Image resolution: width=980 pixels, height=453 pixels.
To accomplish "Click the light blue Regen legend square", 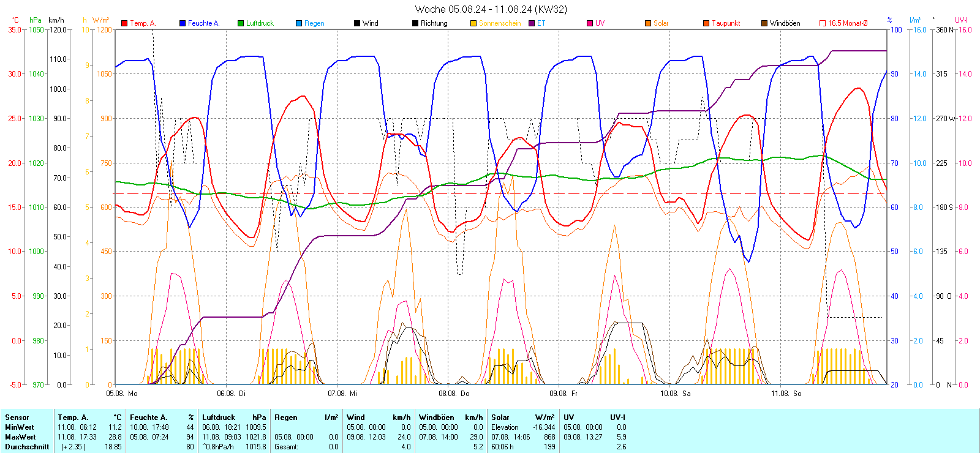I will [x=299, y=23].
